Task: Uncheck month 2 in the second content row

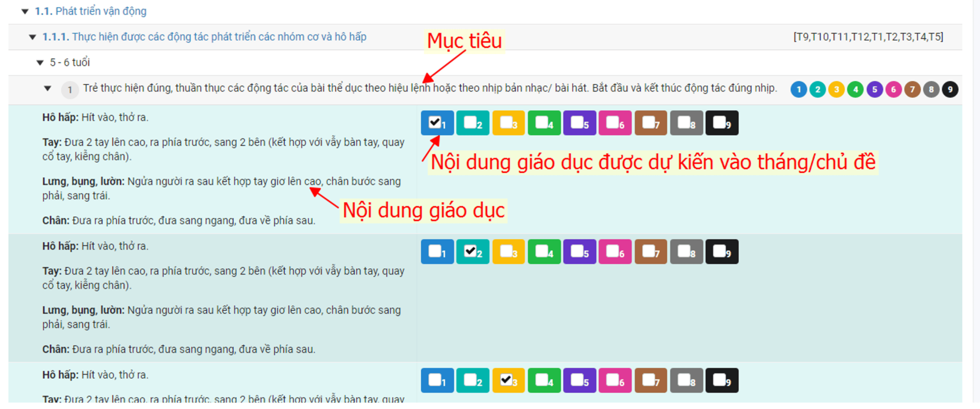Action: (x=471, y=251)
